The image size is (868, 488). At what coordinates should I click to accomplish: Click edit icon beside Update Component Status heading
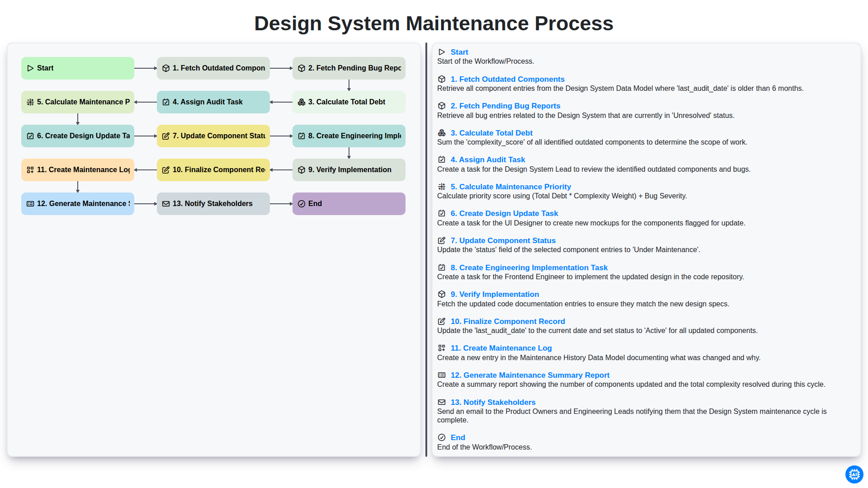coord(442,240)
